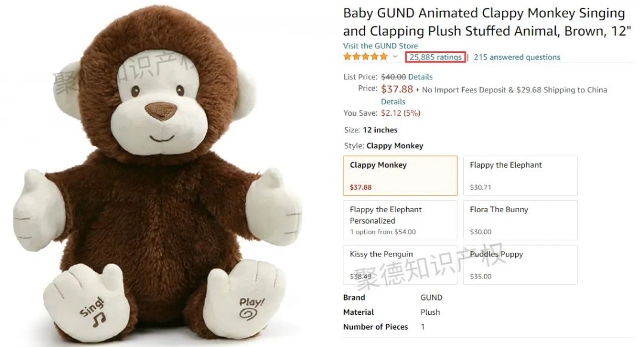Open 215 answered questions link
Screen dimensions: 644x347
[x=516, y=57]
